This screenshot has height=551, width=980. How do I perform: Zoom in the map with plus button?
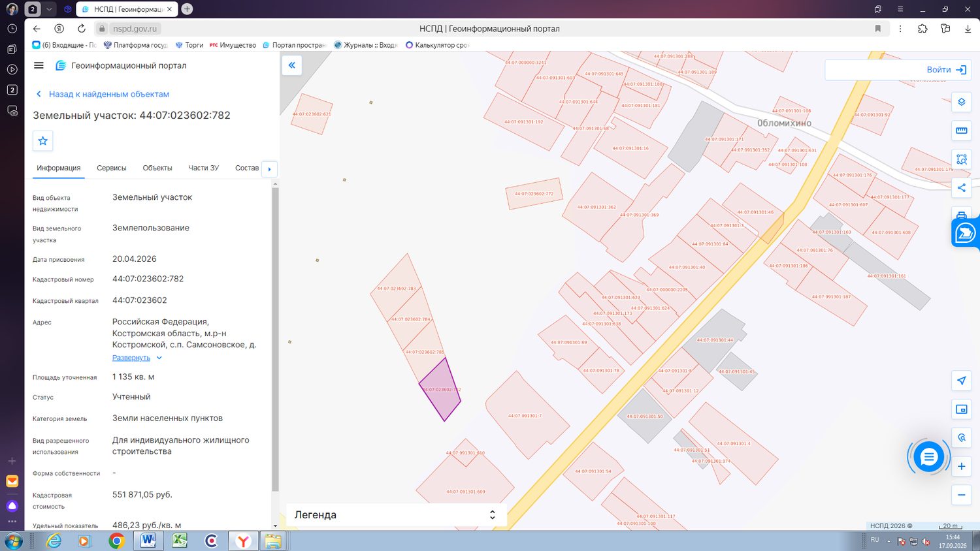(x=962, y=466)
